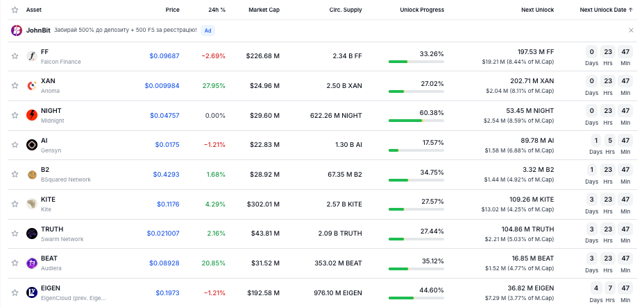Click NIGHT unlock progress bar

pyautogui.click(x=416, y=121)
